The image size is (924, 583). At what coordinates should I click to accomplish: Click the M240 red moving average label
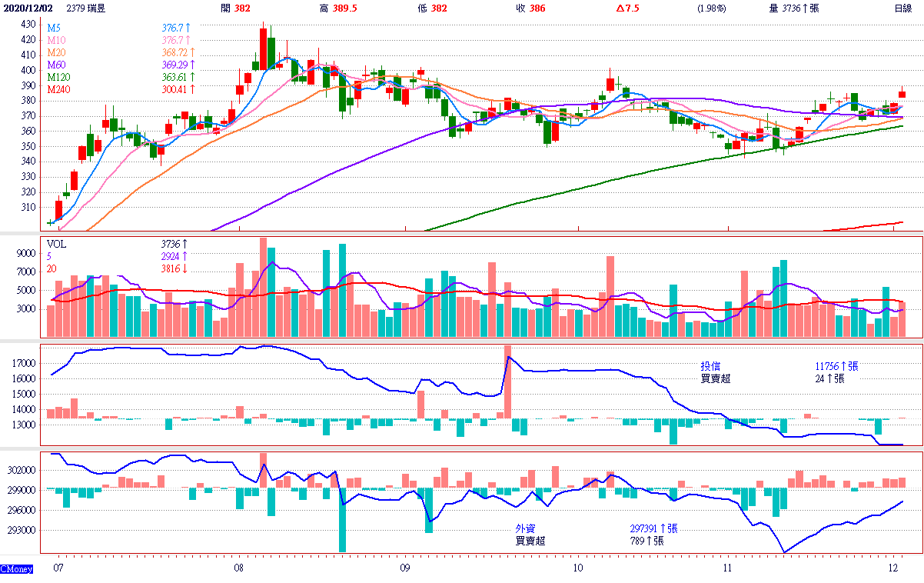tap(58, 89)
